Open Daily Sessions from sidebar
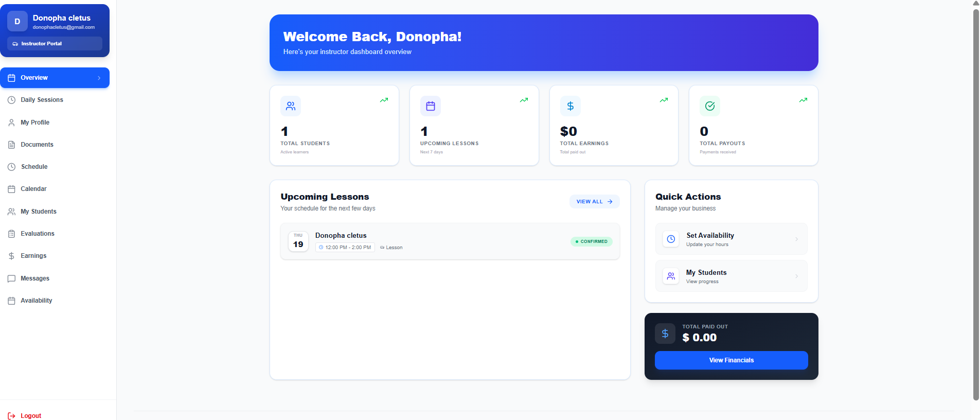 pos(42,100)
